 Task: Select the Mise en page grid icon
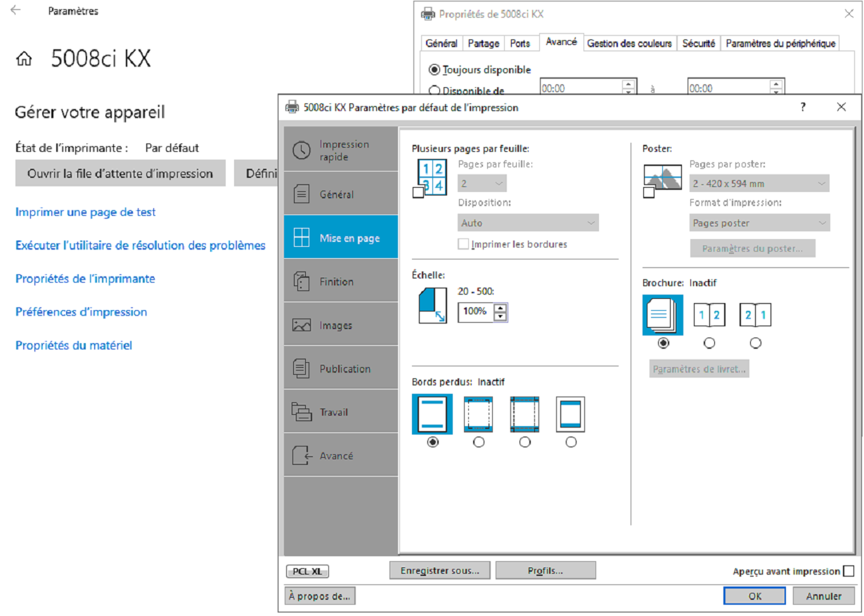click(x=301, y=238)
